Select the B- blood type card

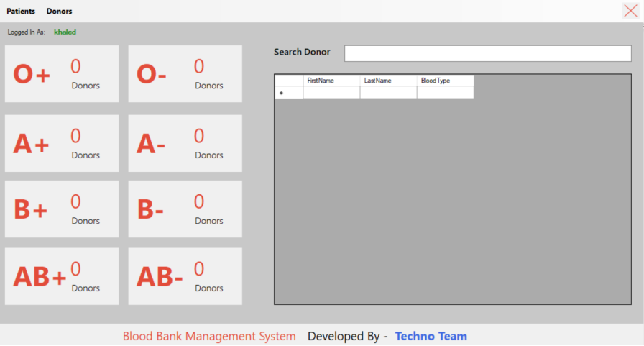click(185, 209)
